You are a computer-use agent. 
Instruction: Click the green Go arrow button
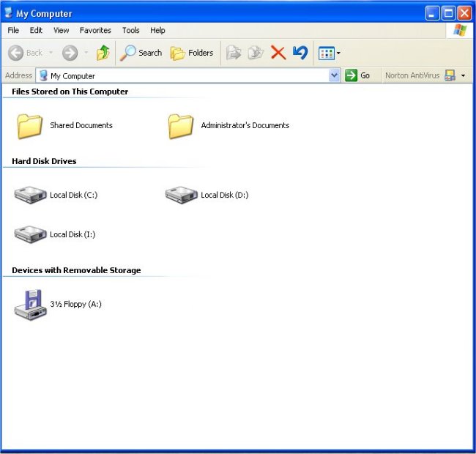[x=352, y=75]
